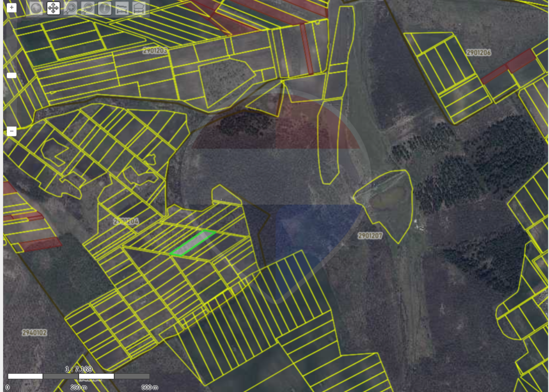Activate the magnifier zoom-out tool
Screen dimensions: 549x392
tap(87, 8)
